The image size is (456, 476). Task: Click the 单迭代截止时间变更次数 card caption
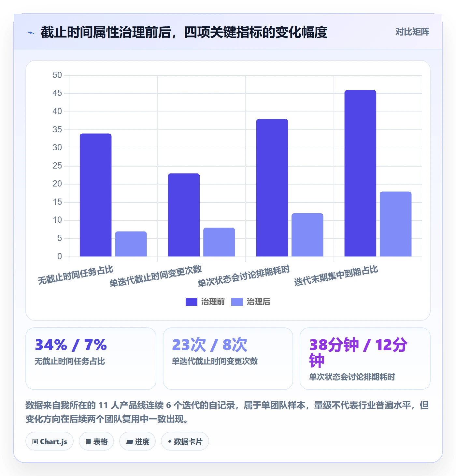[215, 361]
